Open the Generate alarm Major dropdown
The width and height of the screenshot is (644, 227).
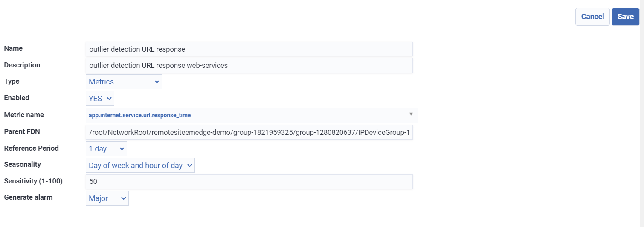[107, 198]
